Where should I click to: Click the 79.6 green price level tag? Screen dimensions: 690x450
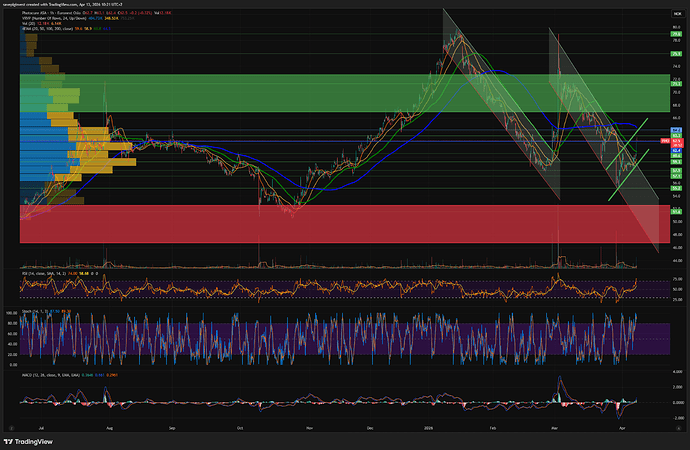click(x=676, y=33)
